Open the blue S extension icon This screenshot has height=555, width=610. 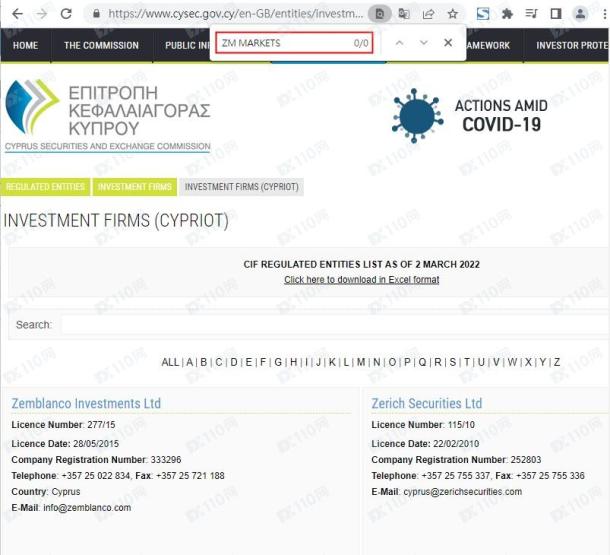483,14
